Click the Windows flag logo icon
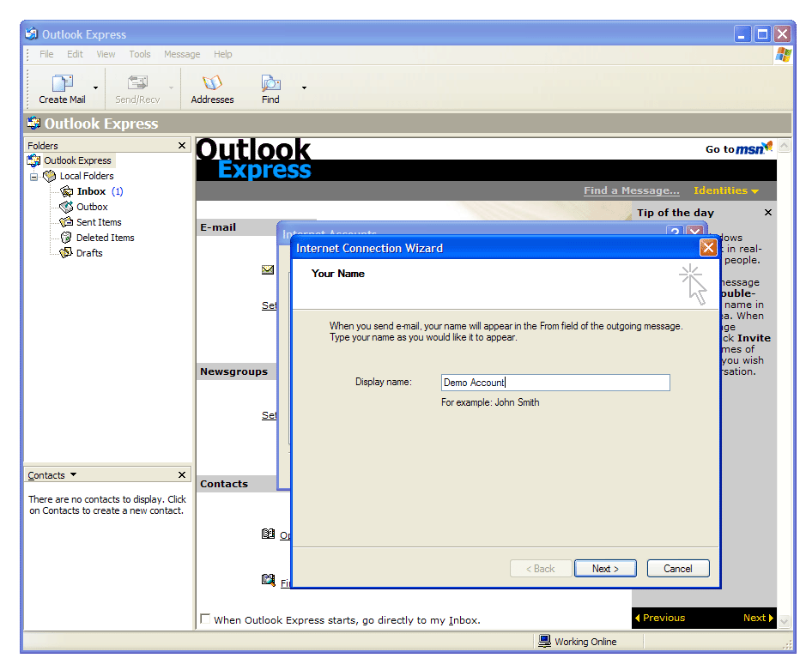 click(x=783, y=55)
